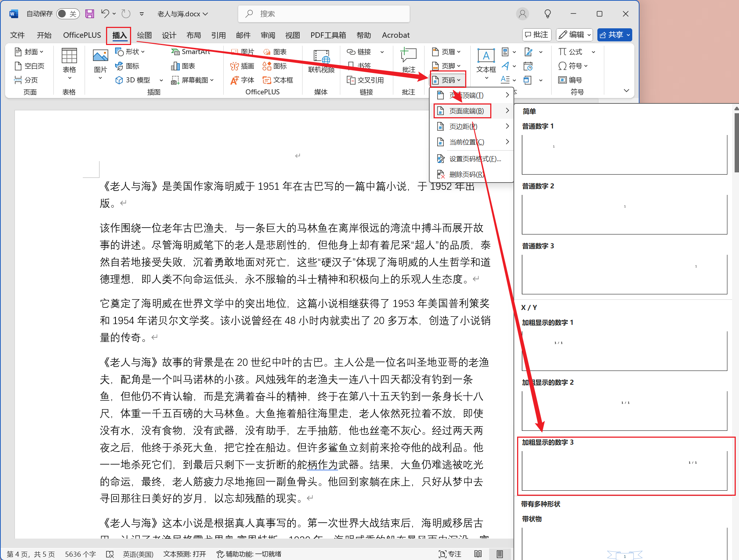Toggle the AutoSave switch

tap(68, 13)
